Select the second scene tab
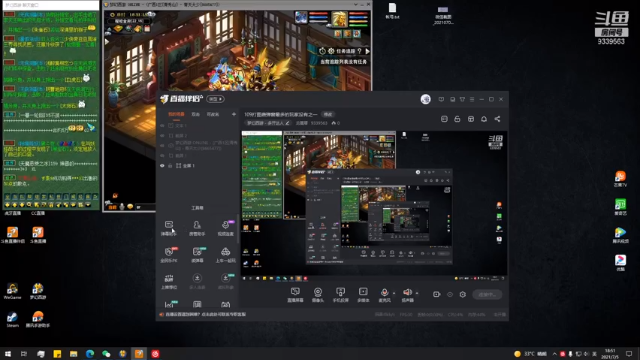Screen dimensions: 640x360 196,114
